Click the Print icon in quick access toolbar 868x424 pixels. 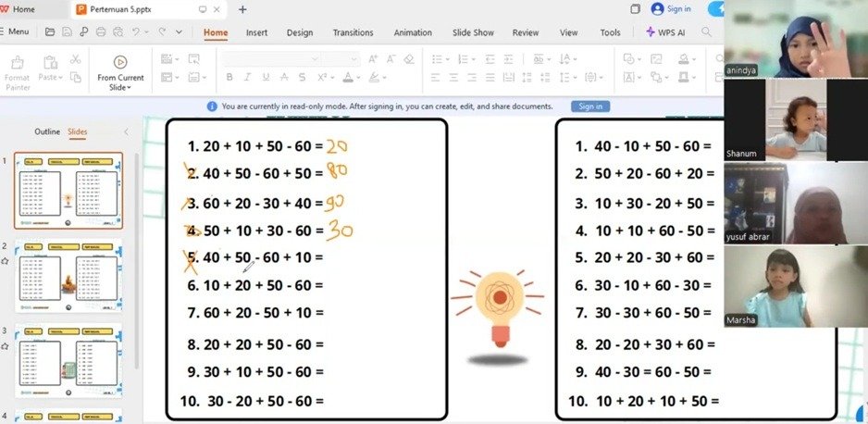click(100, 31)
